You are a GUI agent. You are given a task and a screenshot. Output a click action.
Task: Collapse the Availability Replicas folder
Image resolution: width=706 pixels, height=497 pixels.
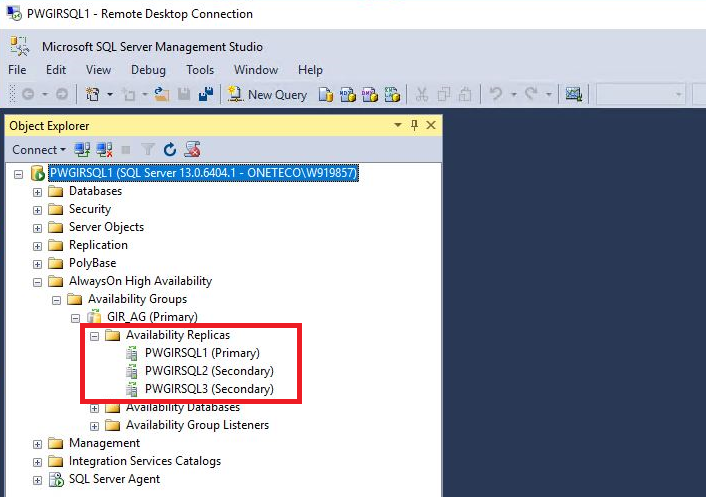[x=94, y=336]
